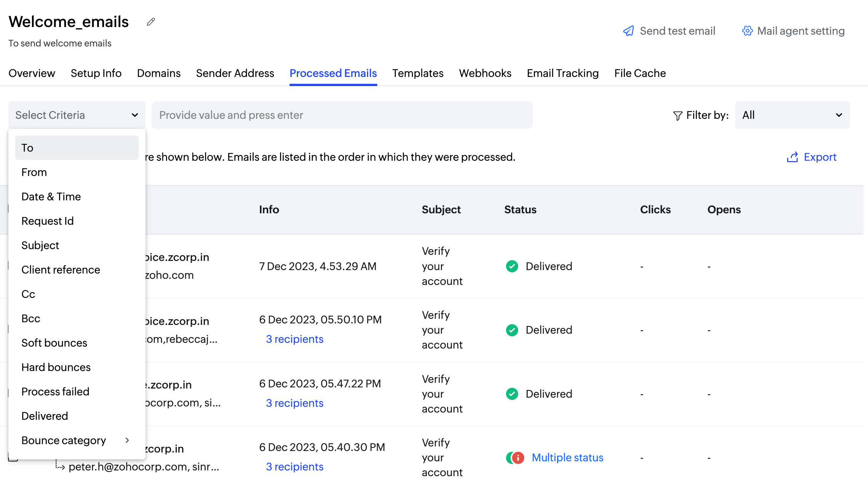Click the gear icon for Mail agent setting
This screenshot has width=868, height=483.
747,31
